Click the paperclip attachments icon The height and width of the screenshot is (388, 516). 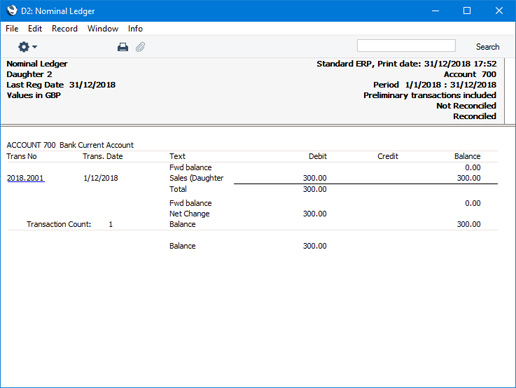tap(140, 47)
